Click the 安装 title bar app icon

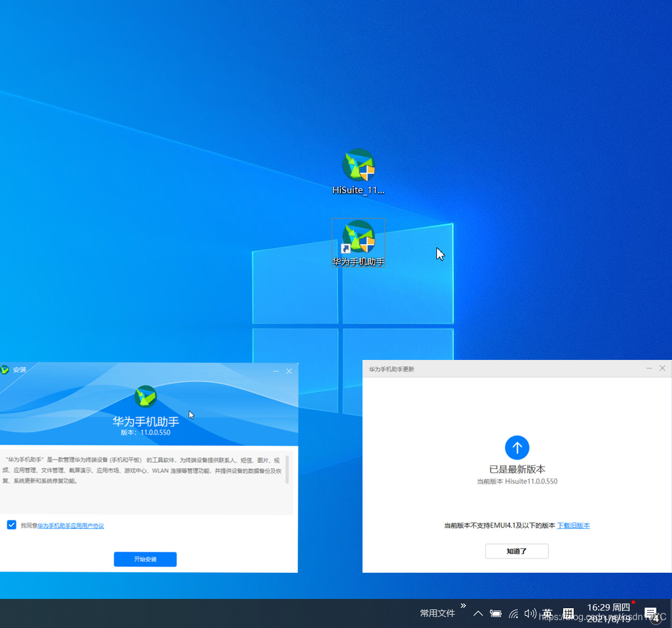click(x=5, y=370)
